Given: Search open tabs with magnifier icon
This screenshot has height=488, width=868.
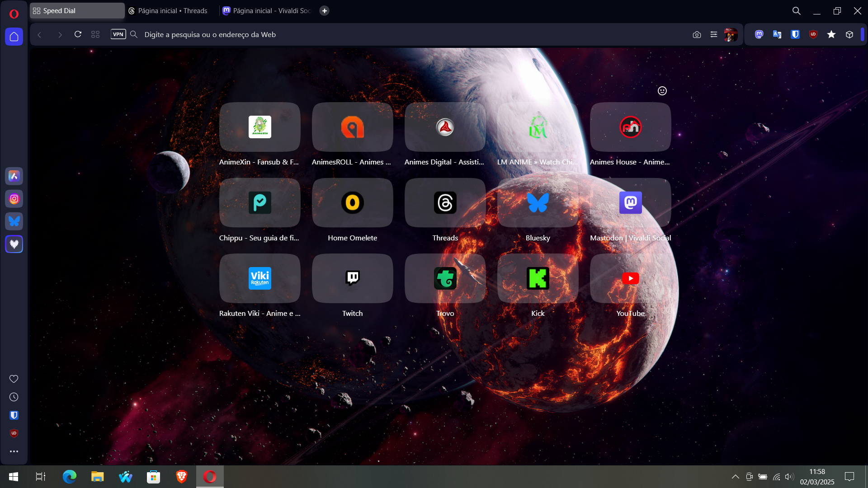Looking at the screenshot, I should tap(797, 11).
